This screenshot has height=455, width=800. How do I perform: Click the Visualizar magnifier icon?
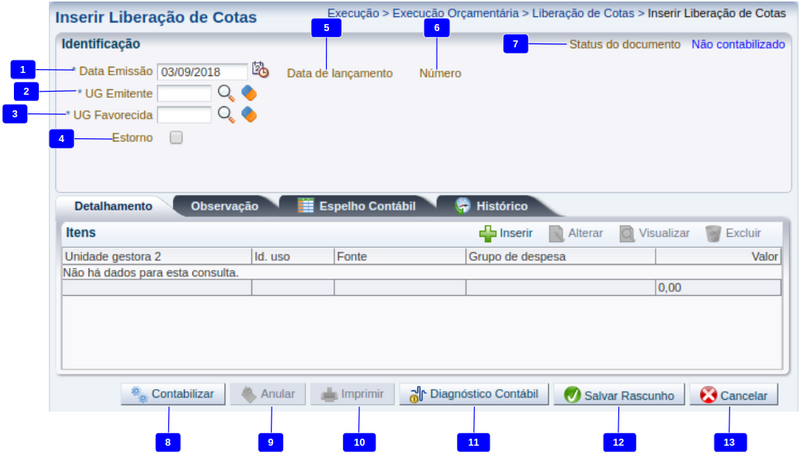pyautogui.click(x=627, y=233)
